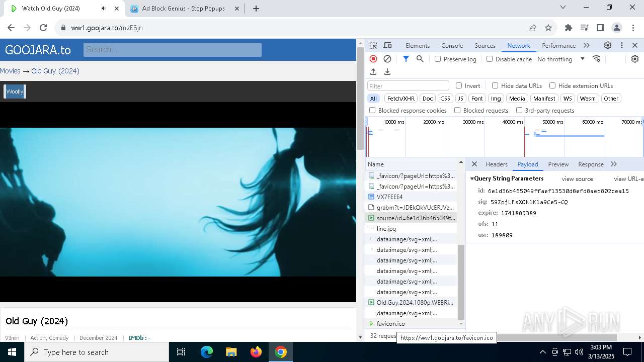
Task: Share this page icon in address bar
Action: point(532,28)
